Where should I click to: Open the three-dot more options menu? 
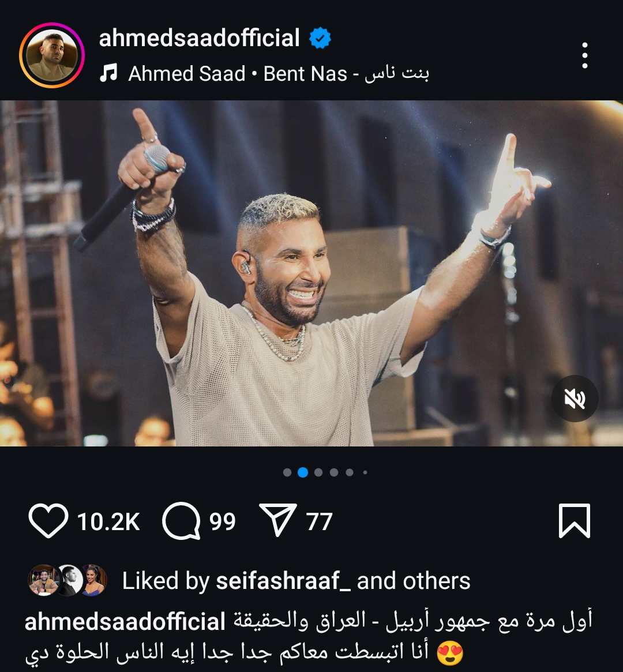tap(584, 55)
